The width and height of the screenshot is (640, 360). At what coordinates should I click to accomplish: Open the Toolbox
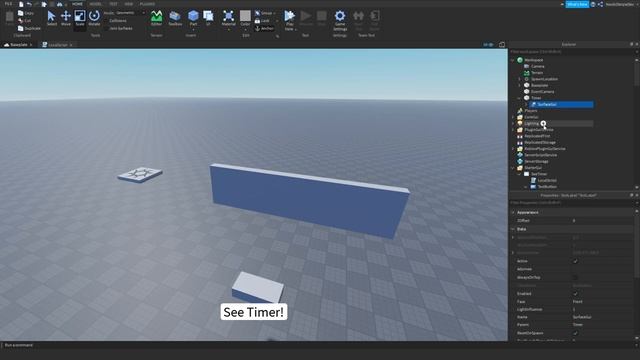click(x=175, y=18)
